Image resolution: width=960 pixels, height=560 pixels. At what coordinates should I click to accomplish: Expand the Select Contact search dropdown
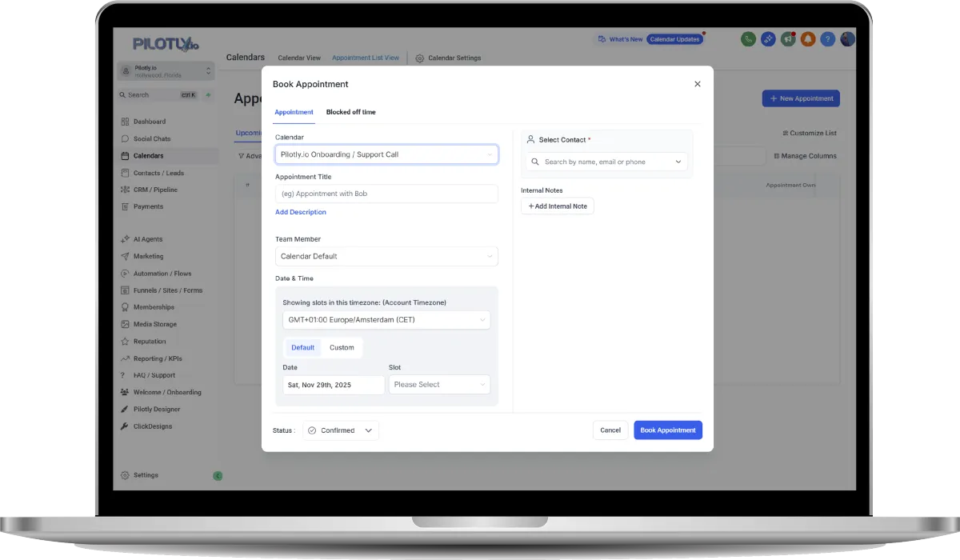[x=606, y=162]
